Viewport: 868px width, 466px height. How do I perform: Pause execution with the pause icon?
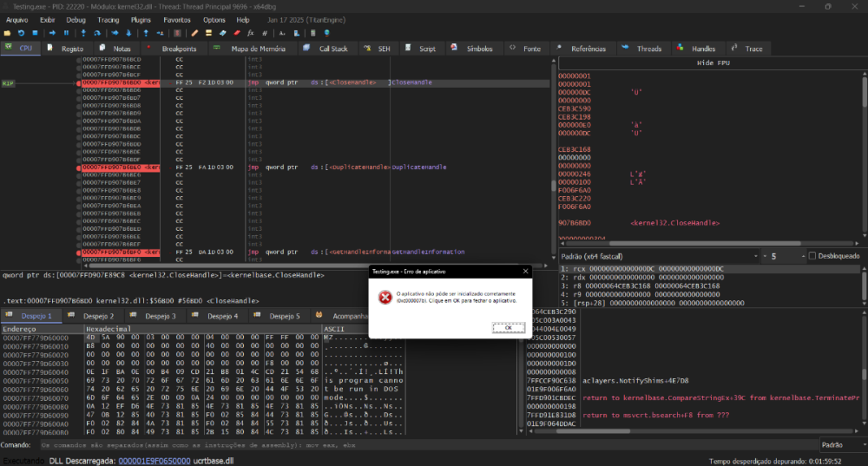click(65, 33)
